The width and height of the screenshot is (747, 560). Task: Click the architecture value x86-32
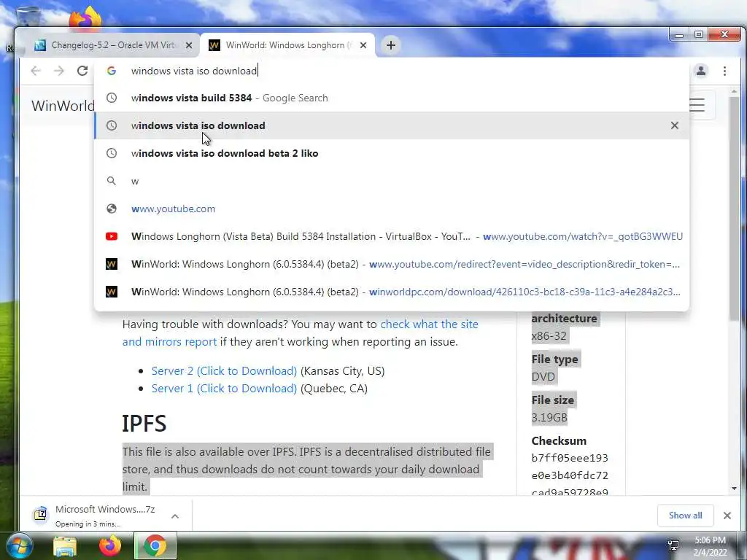[x=549, y=335]
